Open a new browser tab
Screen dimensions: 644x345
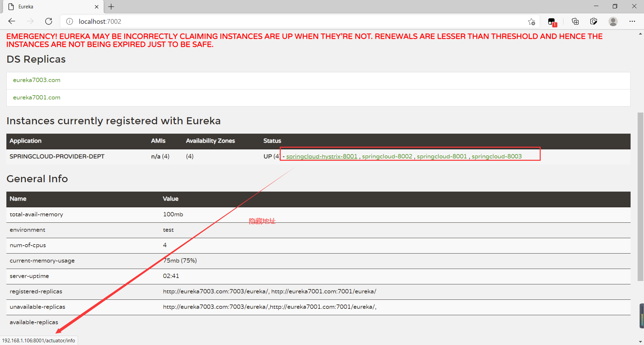(x=111, y=7)
